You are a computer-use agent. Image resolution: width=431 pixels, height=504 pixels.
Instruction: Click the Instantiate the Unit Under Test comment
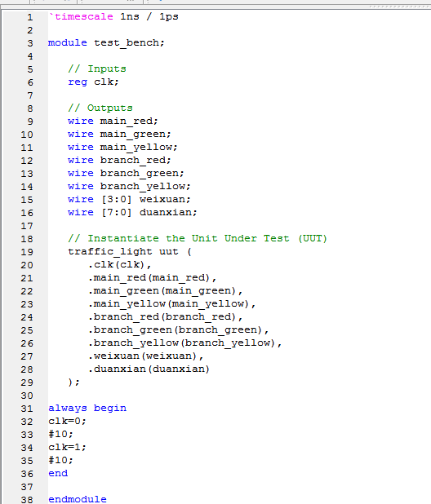198,238
